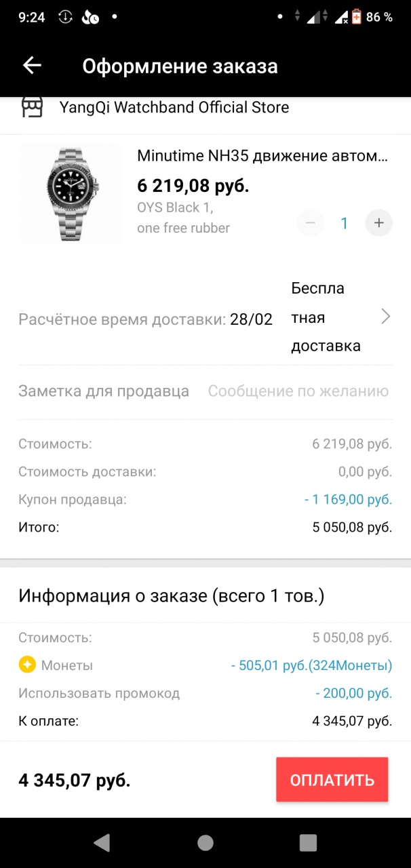Screen dimensions: 411x868
Task: Tap the gold coins icon
Action: [26, 665]
